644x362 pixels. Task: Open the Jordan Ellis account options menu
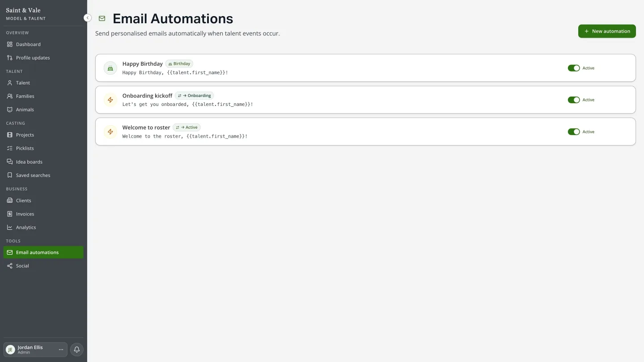61,349
